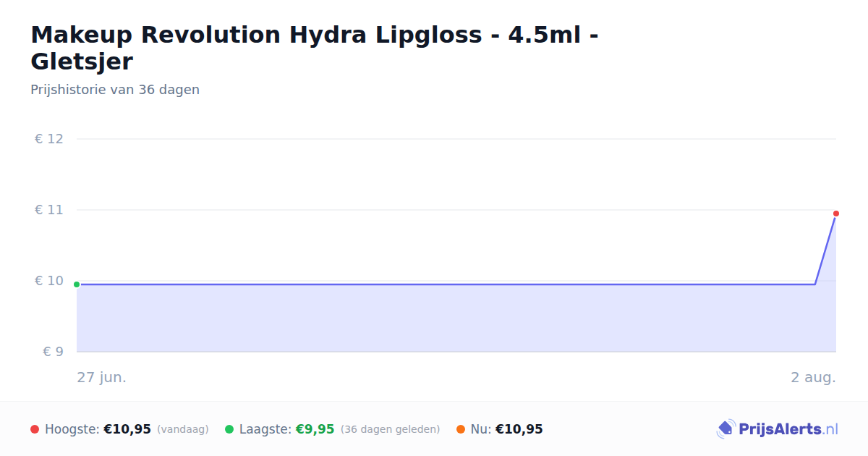
Task: Click the 2 aug. end date label
Action: (x=813, y=377)
